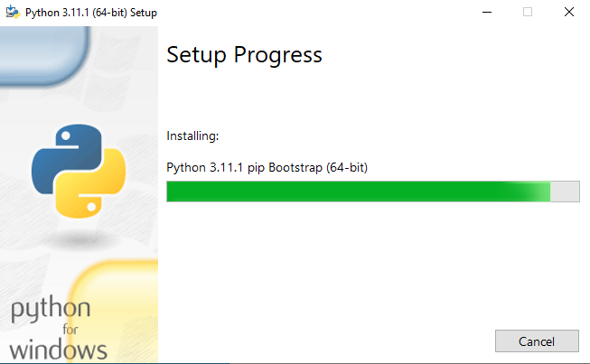Close the Python 3.11.1 Setup window
Viewport: 590px width, 364px height.
(568, 12)
